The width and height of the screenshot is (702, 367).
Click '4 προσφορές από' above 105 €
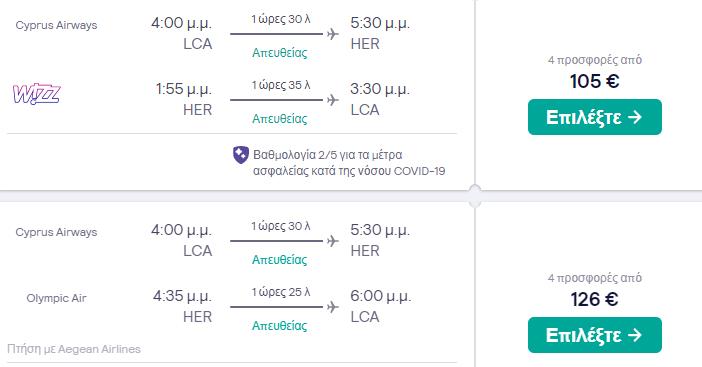point(595,60)
